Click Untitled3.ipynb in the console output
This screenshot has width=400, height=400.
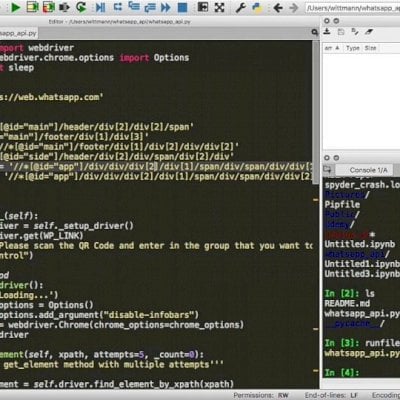click(x=362, y=274)
